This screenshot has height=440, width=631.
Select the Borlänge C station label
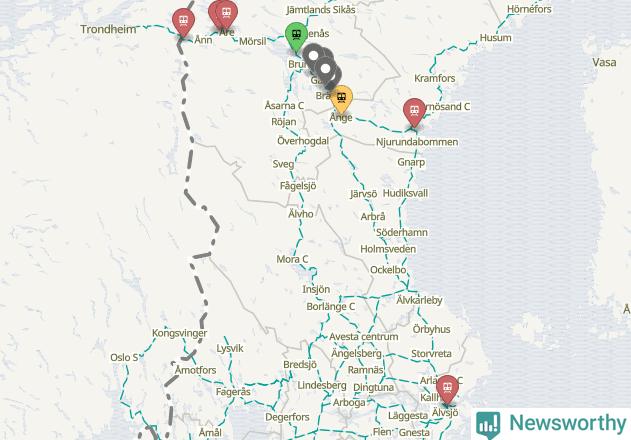pyautogui.click(x=331, y=307)
